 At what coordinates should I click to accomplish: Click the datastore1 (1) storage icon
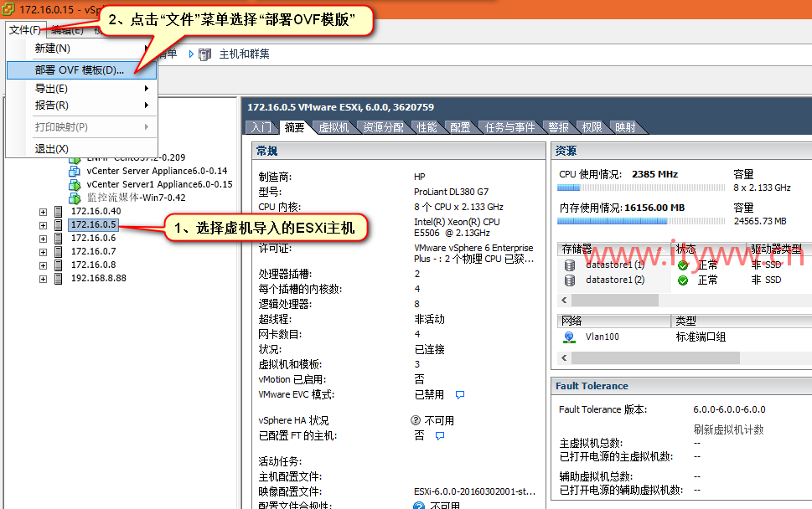(x=570, y=265)
